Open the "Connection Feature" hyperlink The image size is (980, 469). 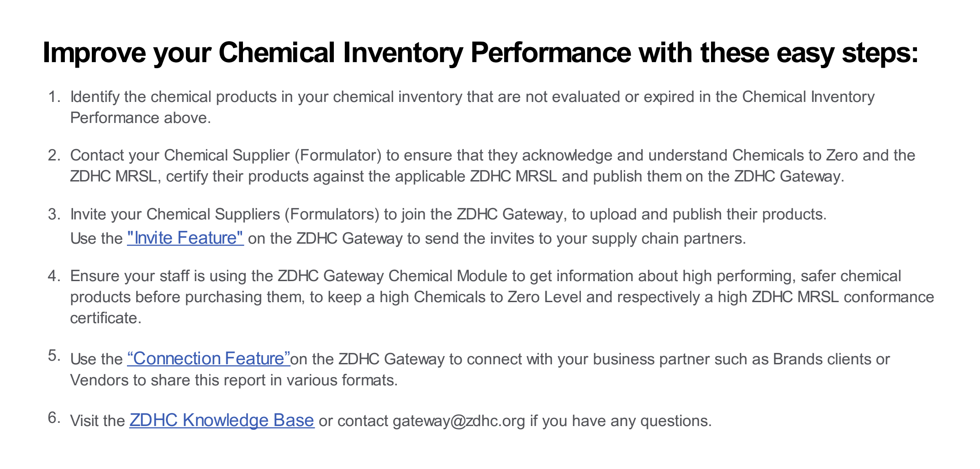coord(209,358)
